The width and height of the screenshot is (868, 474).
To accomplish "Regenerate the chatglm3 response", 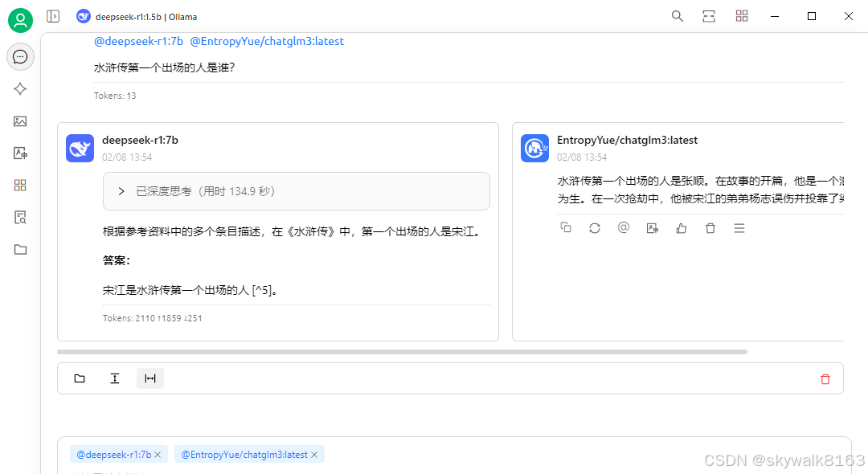I will point(595,228).
